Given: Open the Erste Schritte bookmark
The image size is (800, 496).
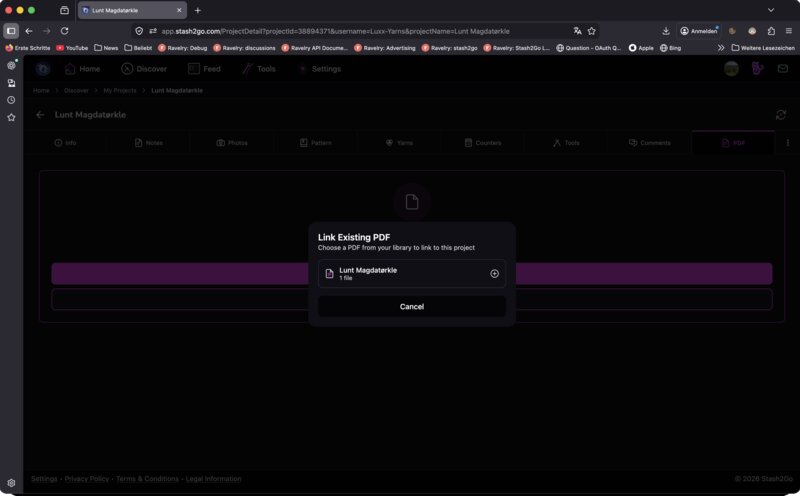Looking at the screenshot, I should (x=28, y=48).
